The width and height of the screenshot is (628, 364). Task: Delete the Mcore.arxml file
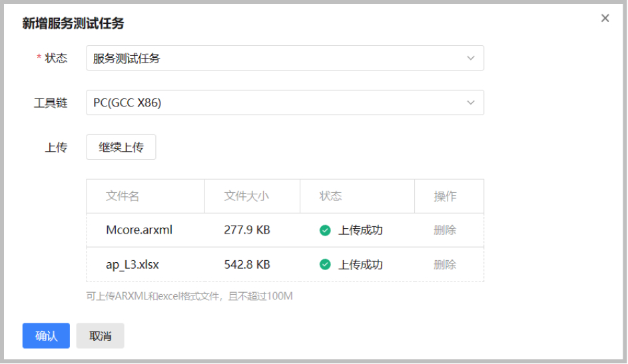click(x=445, y=230)
